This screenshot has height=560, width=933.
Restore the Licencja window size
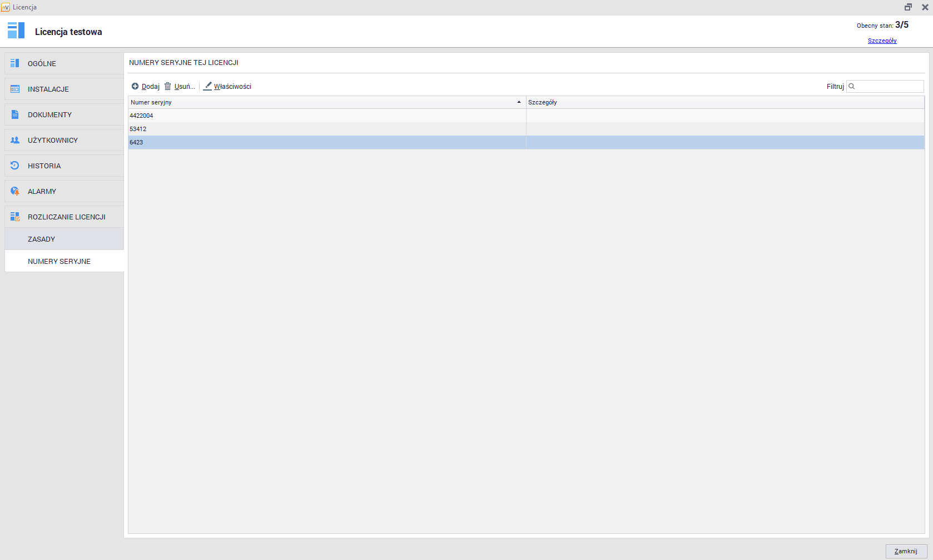[x=908, y=7]
